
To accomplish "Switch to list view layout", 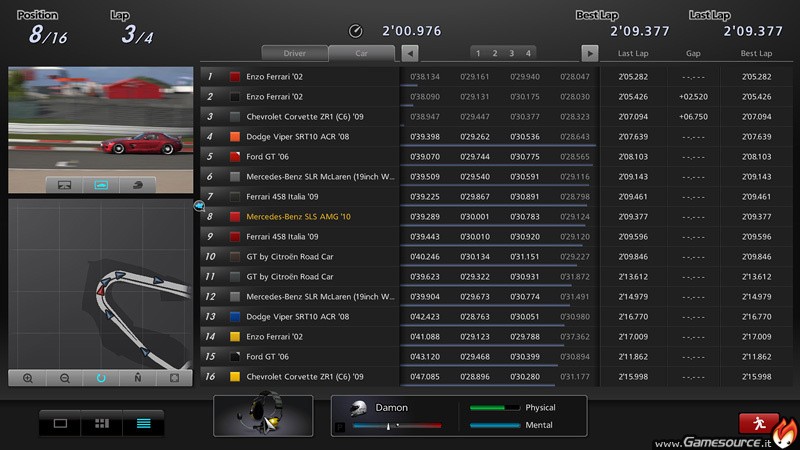I will [143, 423].
